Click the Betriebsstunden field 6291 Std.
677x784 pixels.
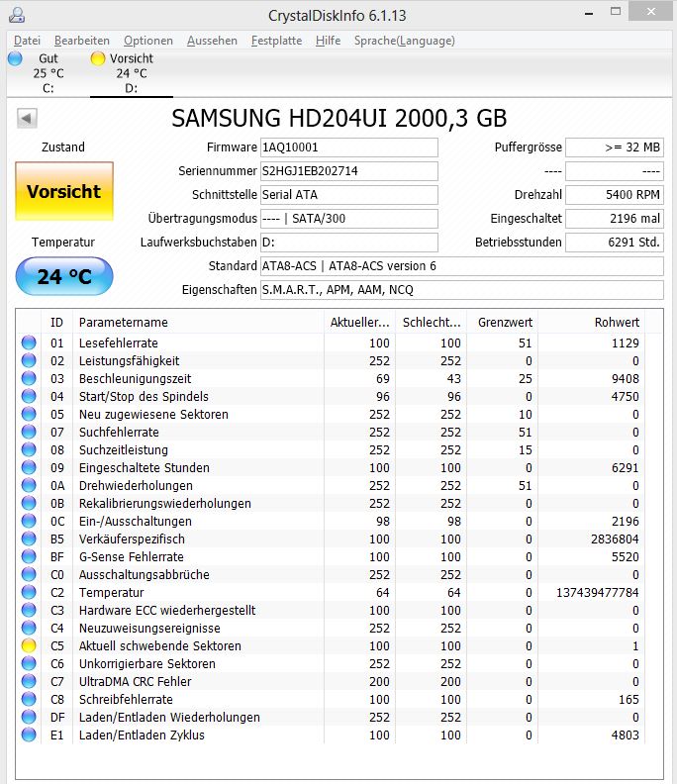point(615,242)
